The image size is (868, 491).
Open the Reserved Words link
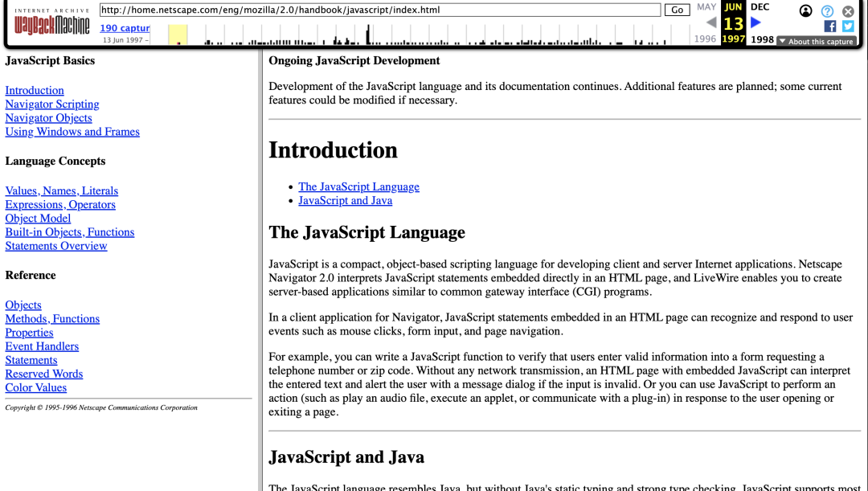coord(43,374)
